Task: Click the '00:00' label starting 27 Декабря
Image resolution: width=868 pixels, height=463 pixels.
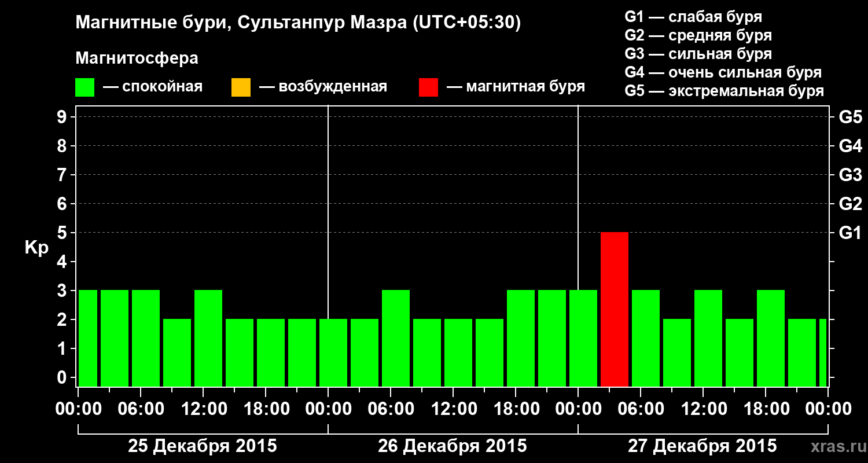Action: click(x=578, y=409)
